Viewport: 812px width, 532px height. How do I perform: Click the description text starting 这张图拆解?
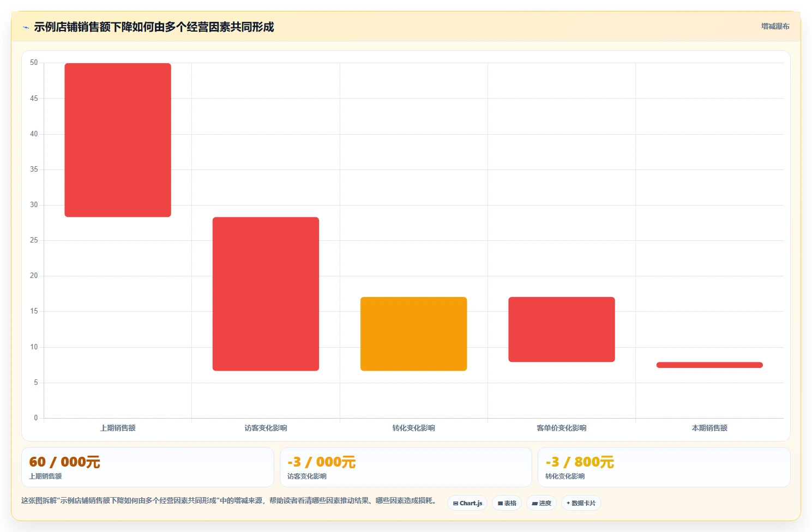228,500
